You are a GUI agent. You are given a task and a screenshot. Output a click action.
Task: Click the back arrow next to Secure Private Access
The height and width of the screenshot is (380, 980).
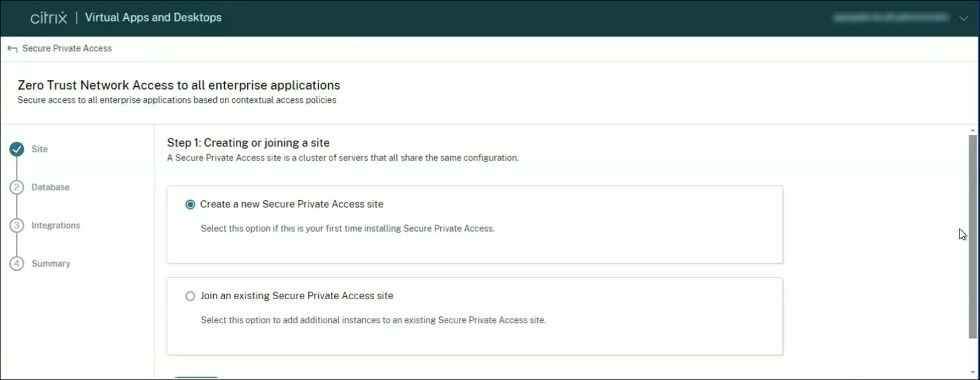12,48
